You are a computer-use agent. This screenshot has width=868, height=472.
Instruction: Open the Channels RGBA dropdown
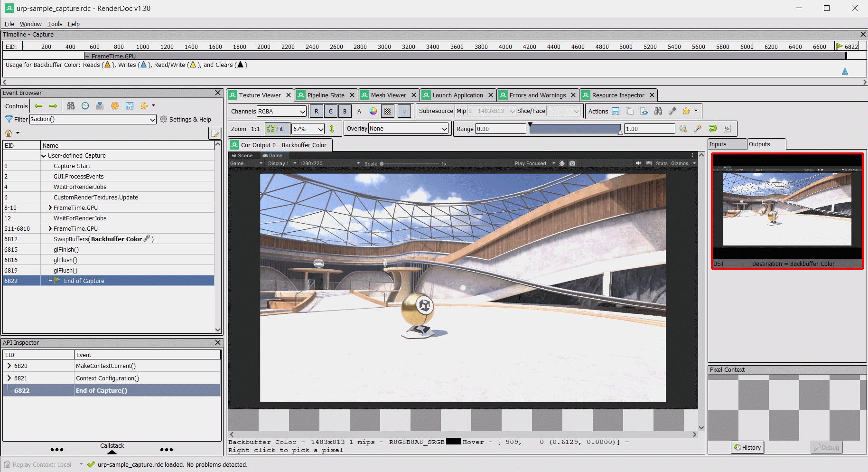[281, 111]
